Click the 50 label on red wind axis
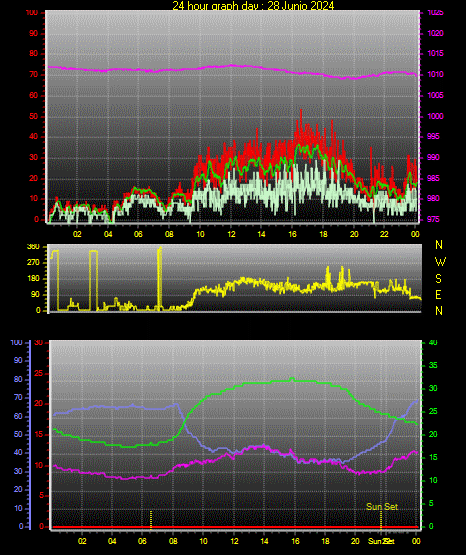 coord(34,116)
